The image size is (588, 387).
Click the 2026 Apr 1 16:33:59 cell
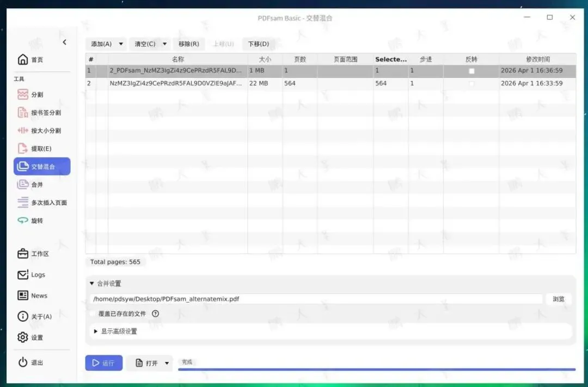point(537,84)
